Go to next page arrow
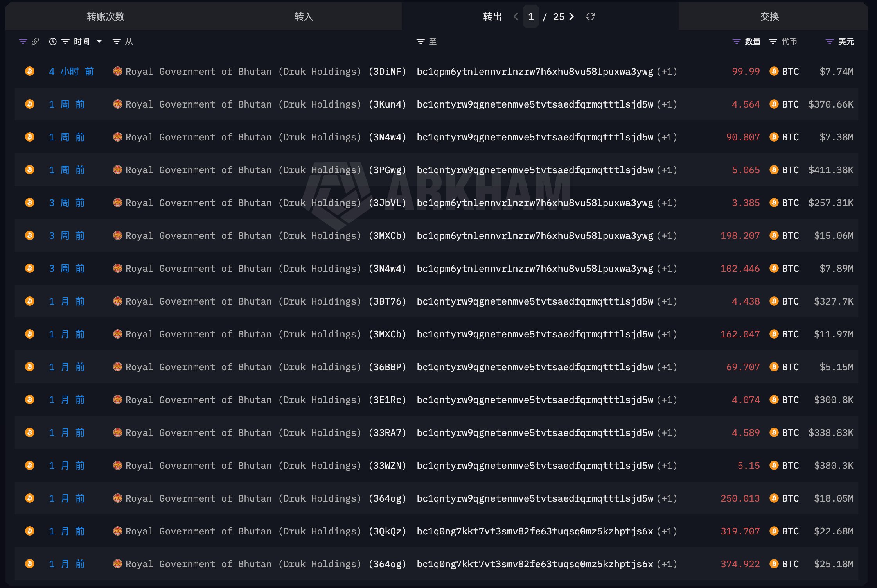Screen dimensions: 877x588 (572, 16)
